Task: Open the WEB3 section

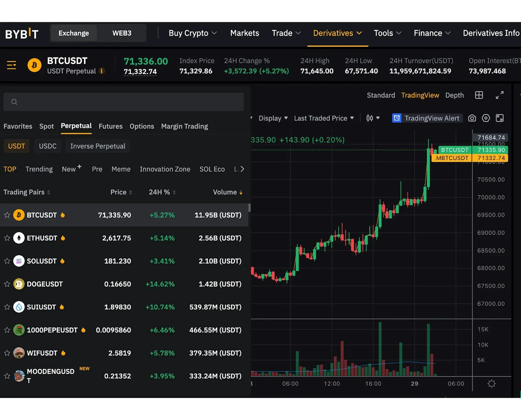Action: click(122, 33)
